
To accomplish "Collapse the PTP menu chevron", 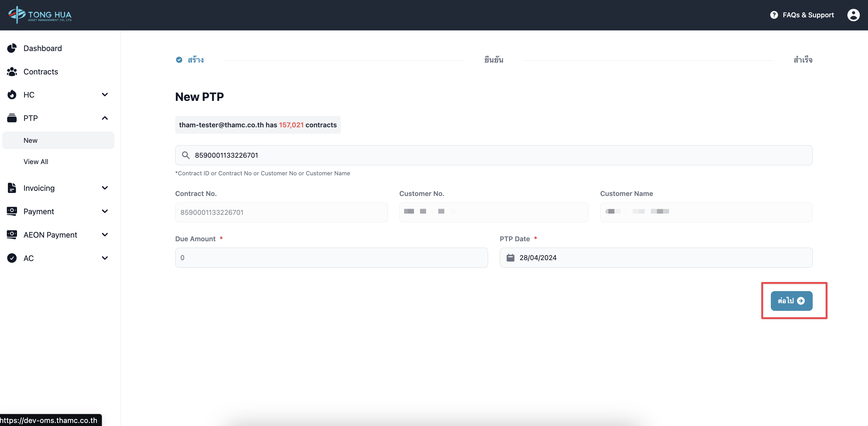I will coord(105,118).
